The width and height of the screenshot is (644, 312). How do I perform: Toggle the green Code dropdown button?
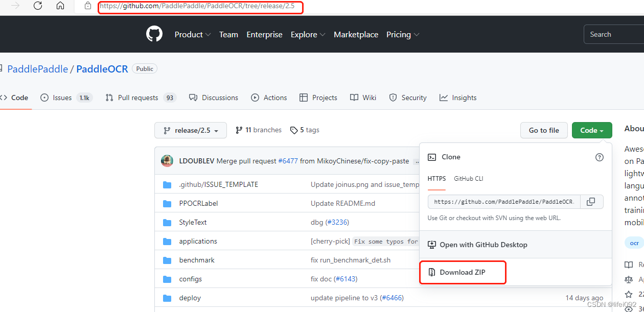coord(592,130)
